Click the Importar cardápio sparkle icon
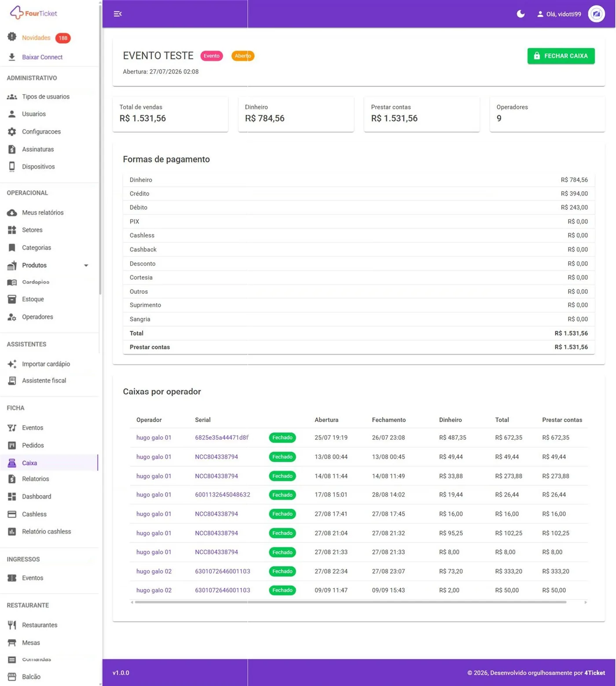Viewport: 616px width, 686px height. tap(12, 364)
